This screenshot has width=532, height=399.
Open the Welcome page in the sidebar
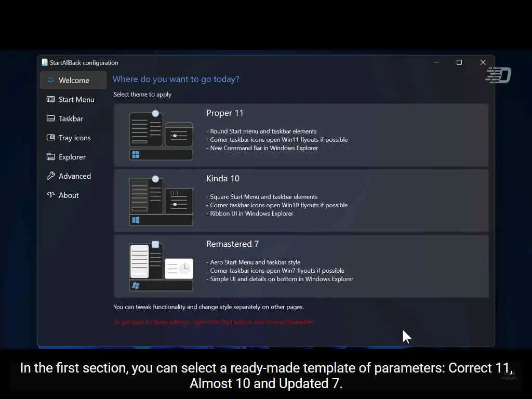pos(73,81)
